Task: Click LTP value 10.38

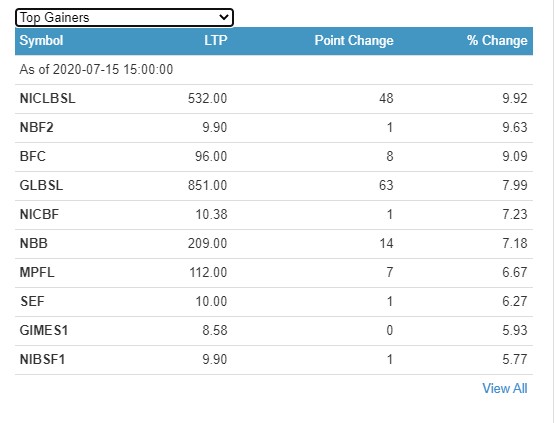Action: click(x=211, y=214)
